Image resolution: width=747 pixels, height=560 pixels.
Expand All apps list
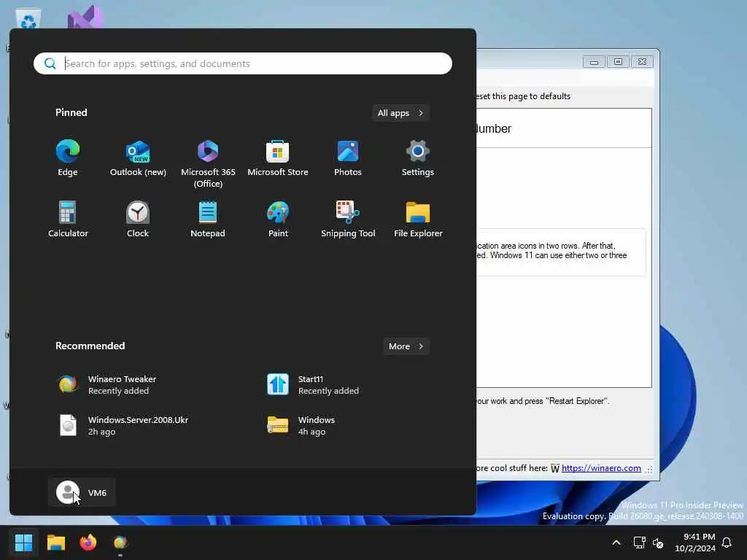tap(400, 113)
